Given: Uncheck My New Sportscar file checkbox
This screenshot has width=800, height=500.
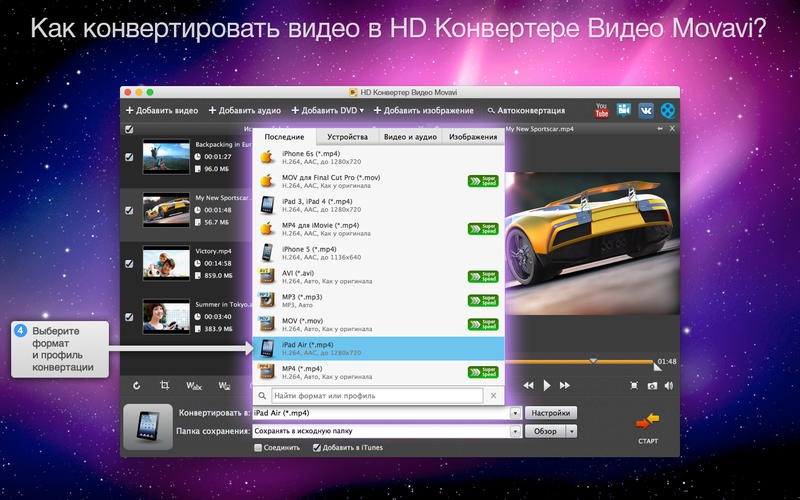Looking at the screenshot, I should point(129,210).
